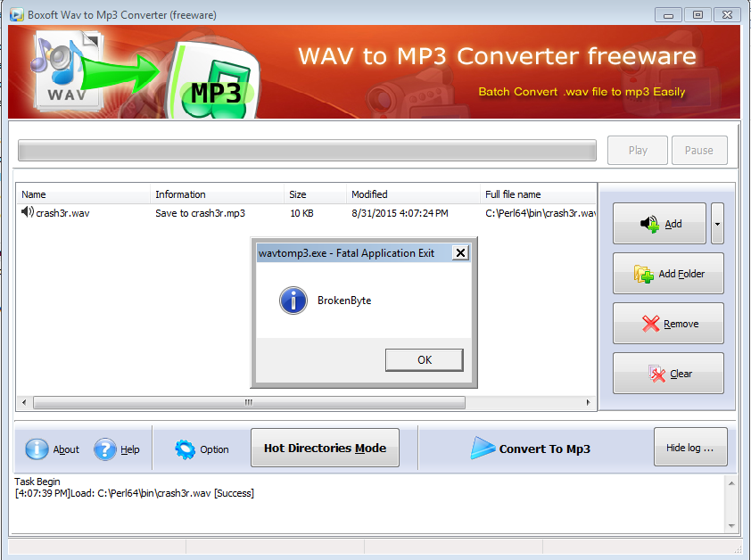Click the Add Folder button

[x=668, y=274]
